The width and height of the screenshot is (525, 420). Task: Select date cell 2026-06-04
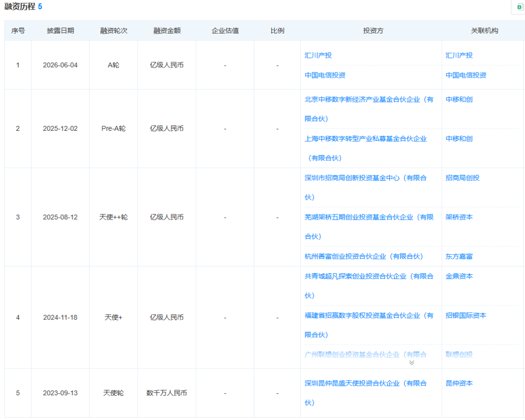click(x=60, y=65)
